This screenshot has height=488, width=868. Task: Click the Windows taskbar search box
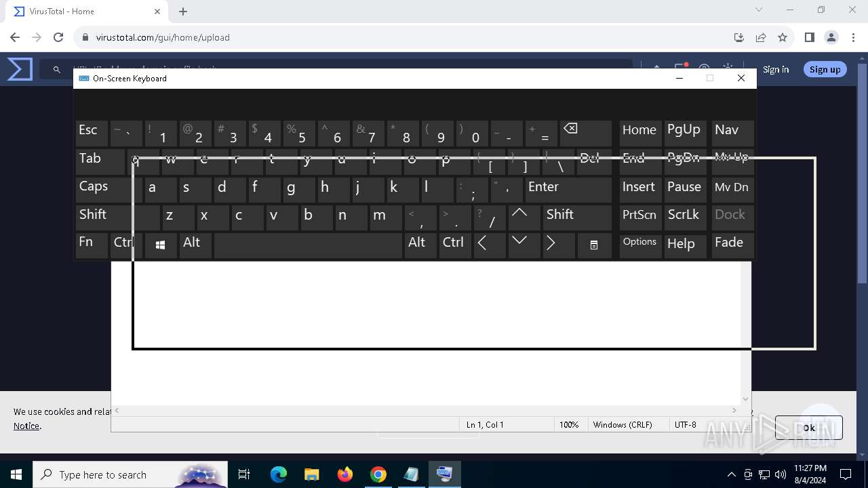coord(130,474)
